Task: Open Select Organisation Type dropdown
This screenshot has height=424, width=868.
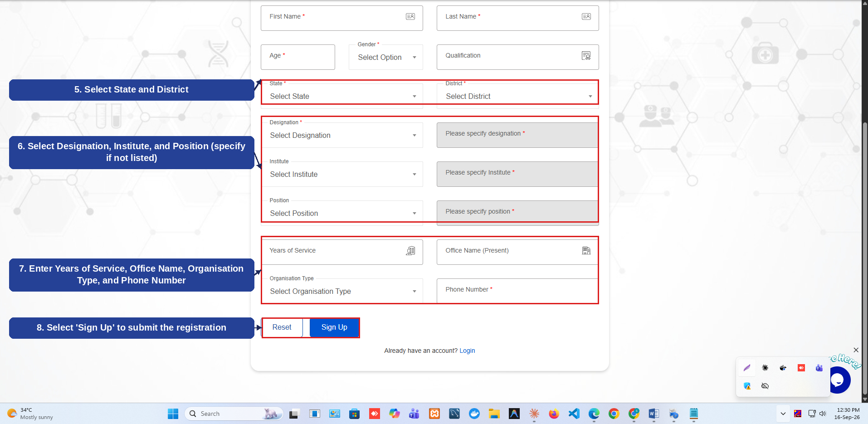Action: tap(342, 291)
